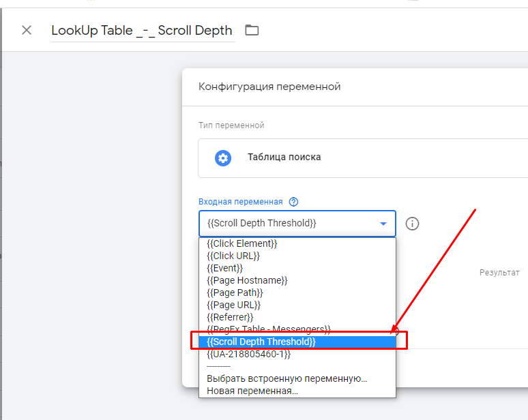The image size is (528, 420).
Task: Select {{Click Element}} from the list
Action: 241,243
